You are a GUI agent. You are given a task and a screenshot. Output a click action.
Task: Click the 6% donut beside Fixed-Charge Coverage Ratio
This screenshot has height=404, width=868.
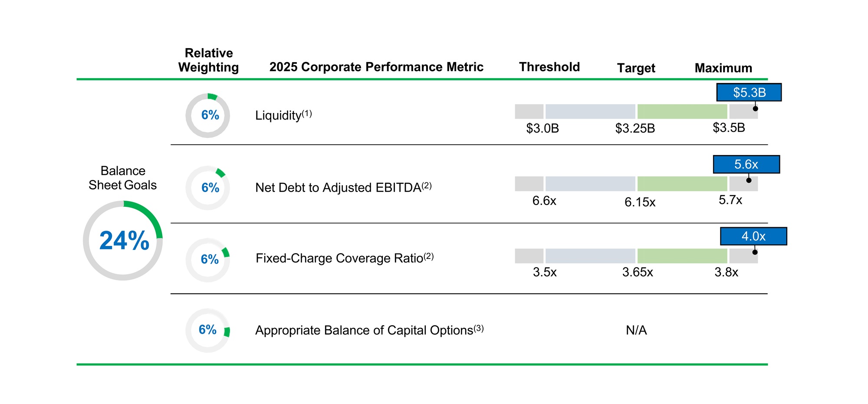click(x=208, y=260)
